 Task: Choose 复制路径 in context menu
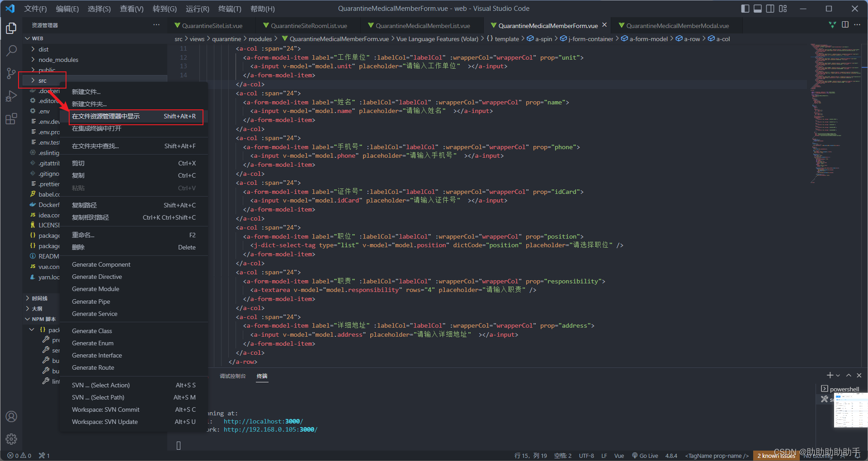[134, 205]
